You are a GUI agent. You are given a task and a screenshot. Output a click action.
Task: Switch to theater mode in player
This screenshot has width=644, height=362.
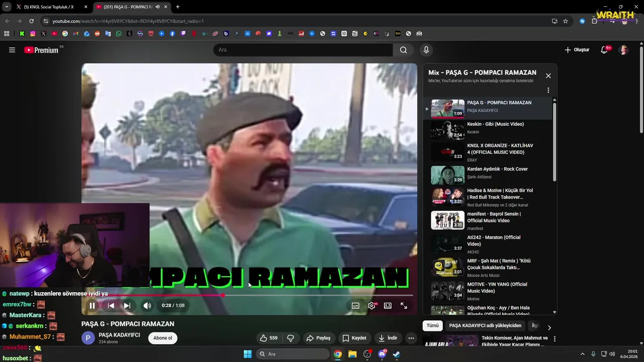click(387, 305)
